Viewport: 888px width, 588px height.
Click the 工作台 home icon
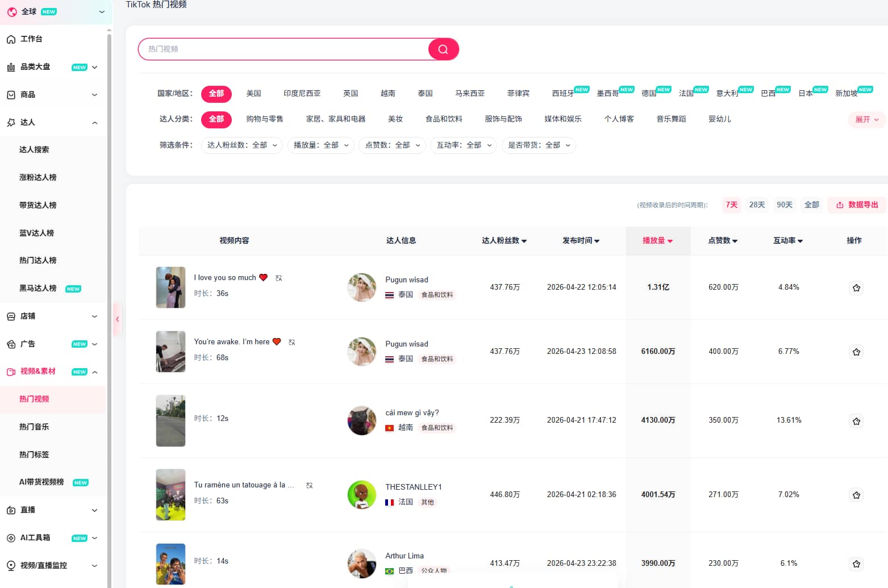tap(11, 39)
